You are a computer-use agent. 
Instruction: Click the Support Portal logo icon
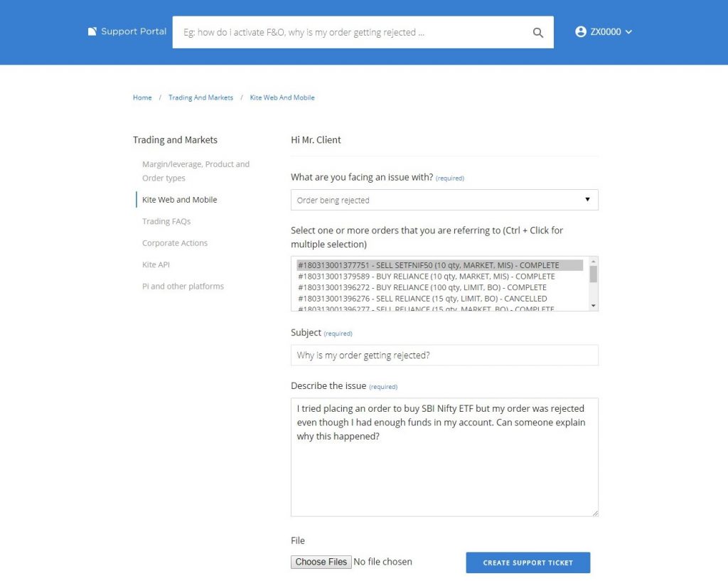(x=92, y=31)
